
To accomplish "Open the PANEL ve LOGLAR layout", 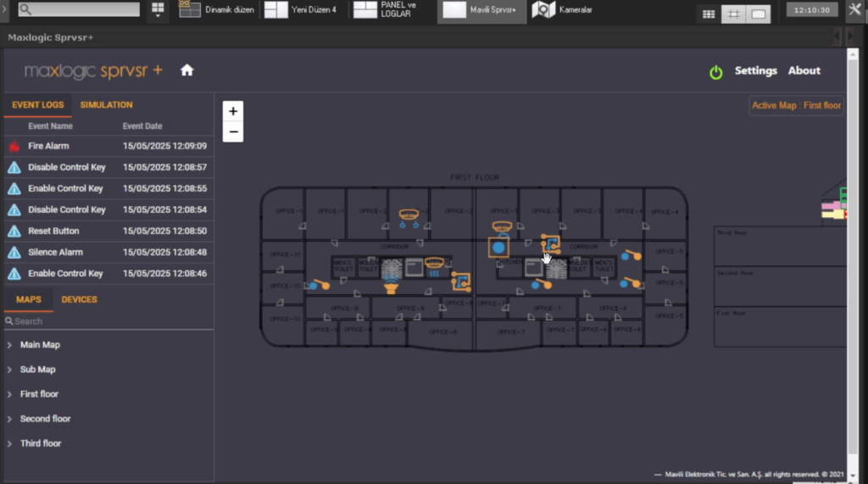I will tap(386, 9).
